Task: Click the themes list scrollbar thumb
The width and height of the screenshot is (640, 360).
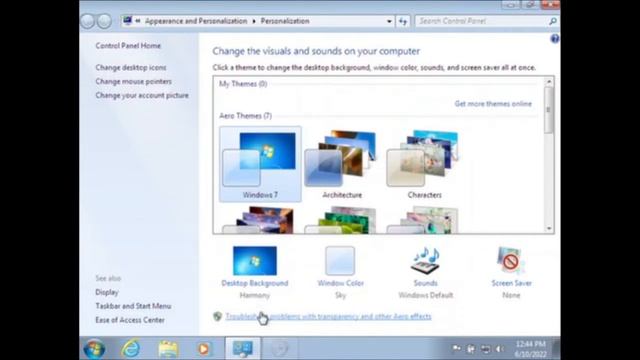Action: point(549,109)
